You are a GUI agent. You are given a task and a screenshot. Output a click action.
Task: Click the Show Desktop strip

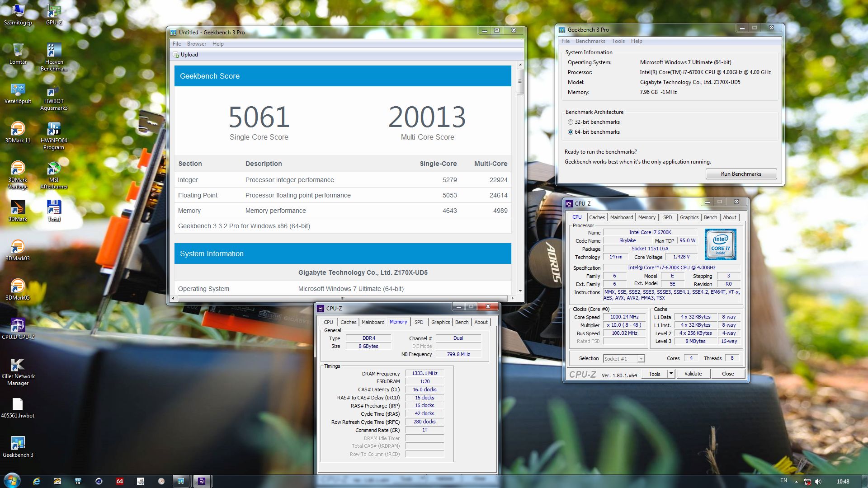864,481
